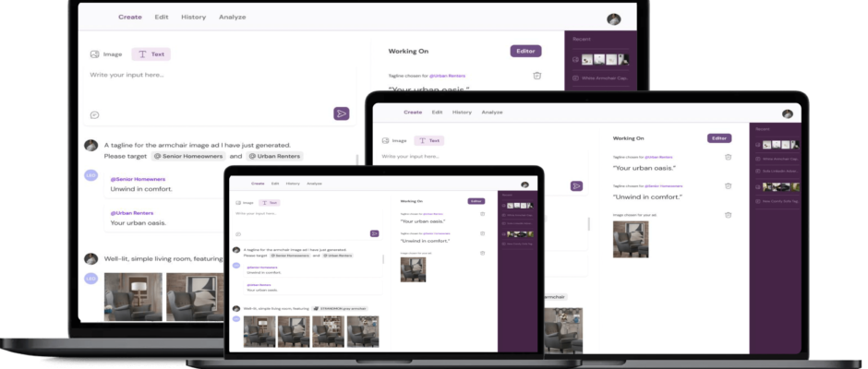Open Analyze tab on middle laptop
This screenshot has width=868, height=369.
[x=491, y=113]
